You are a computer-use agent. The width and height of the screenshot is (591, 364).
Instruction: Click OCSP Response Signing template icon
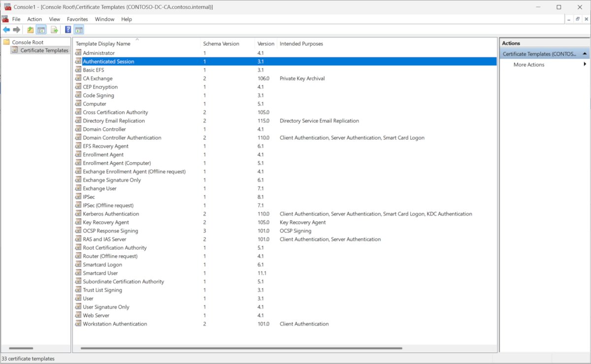[78, 231]
